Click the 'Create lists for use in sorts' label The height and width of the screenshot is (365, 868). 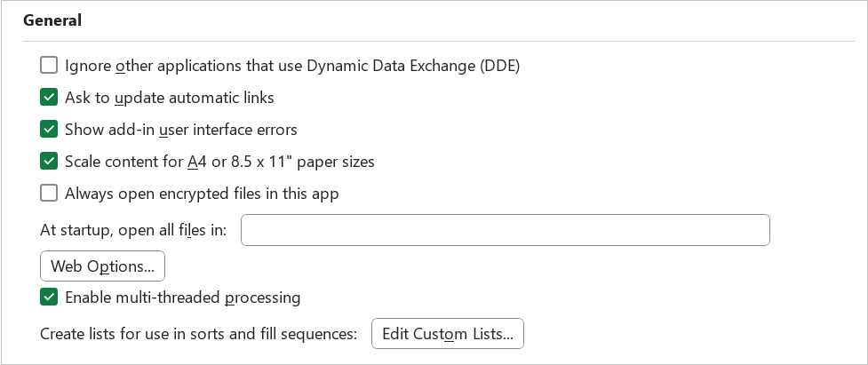point(198,335)
